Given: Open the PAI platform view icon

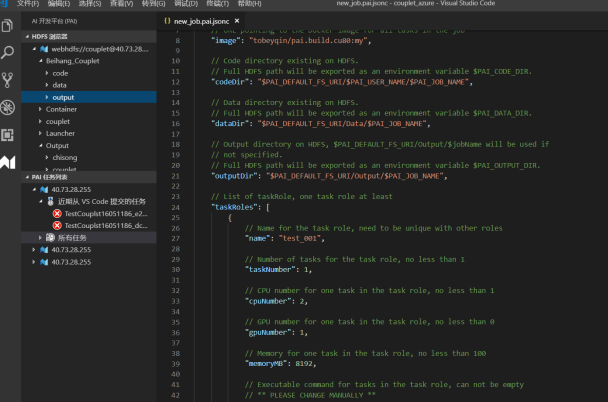Looking at the screenshot, I should 7,162.
